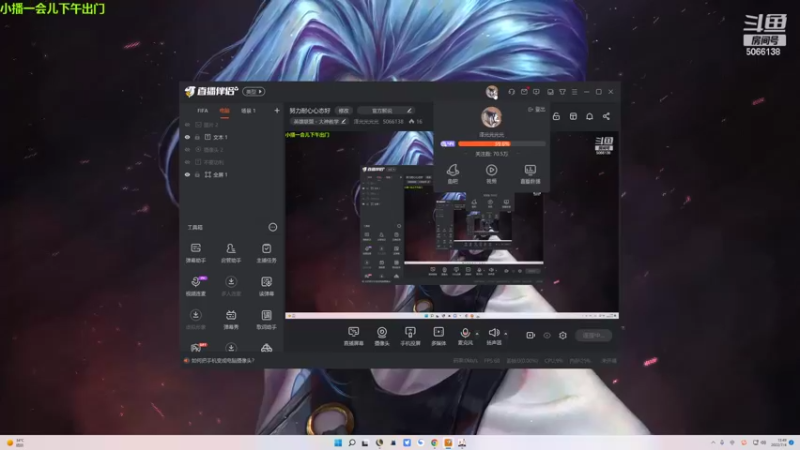Show the hidden 图片 2 layer
This screenshot has width=800, height=450.
(187, 125)
